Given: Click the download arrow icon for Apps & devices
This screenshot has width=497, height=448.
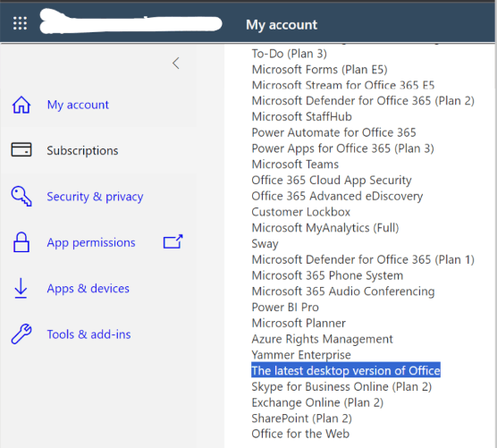Looking at the screenshot, I should [x=21, y=288].
